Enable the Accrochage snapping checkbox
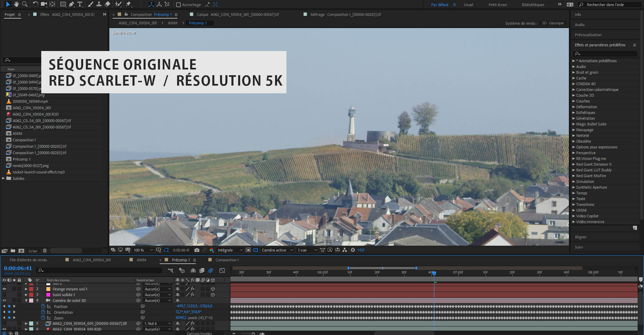The height and width of the screenshot is (335, 644). coord(178,5)
